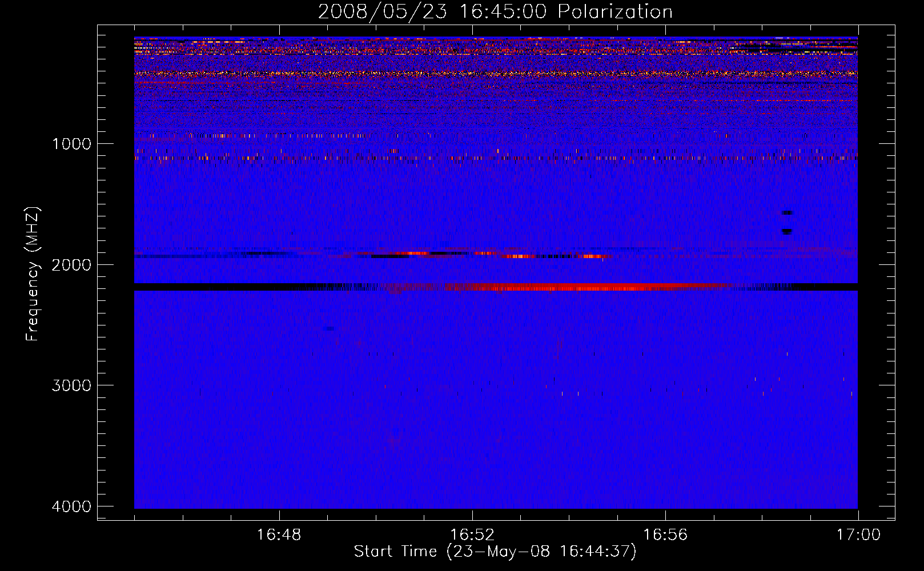Click the 16:56 time tick label
This screenshot has height=571, width=924.
(665, 535)
